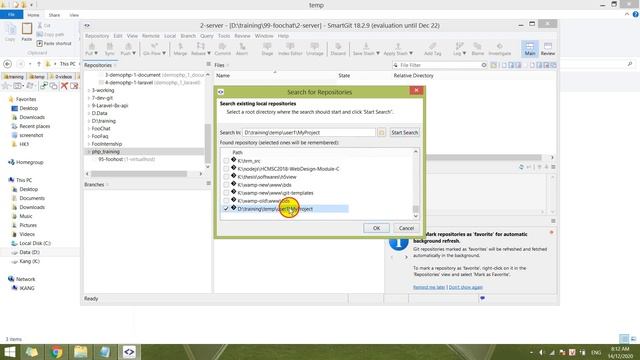Switch to the Main perspective
Image resolution: width=640 pixels, height=360 pixels.
tap(530, 49)
